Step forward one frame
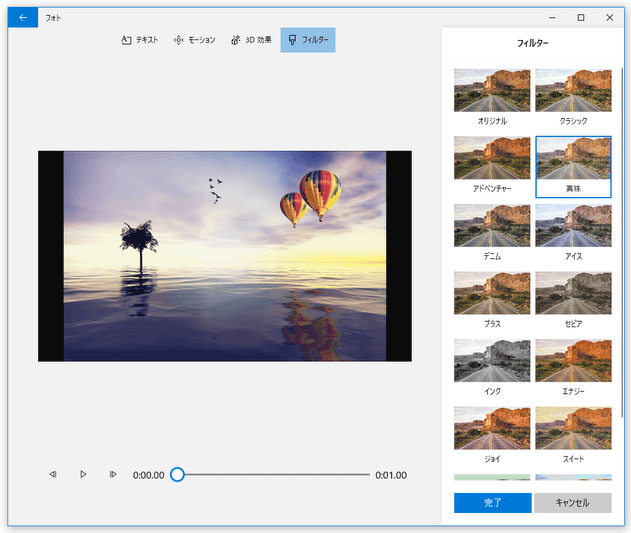631x533 pixels. 113,474
